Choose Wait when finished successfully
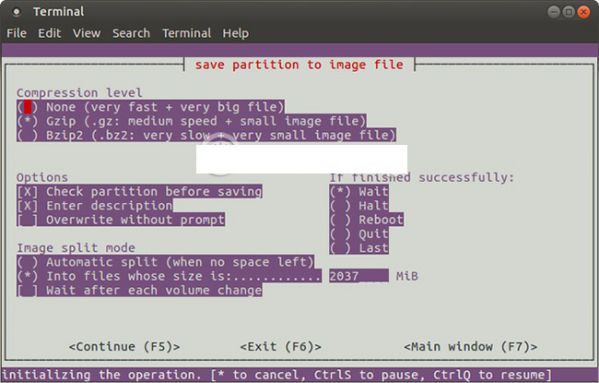Screen dimensions: 599x383 pyautogui.click(x=359, y=191)
